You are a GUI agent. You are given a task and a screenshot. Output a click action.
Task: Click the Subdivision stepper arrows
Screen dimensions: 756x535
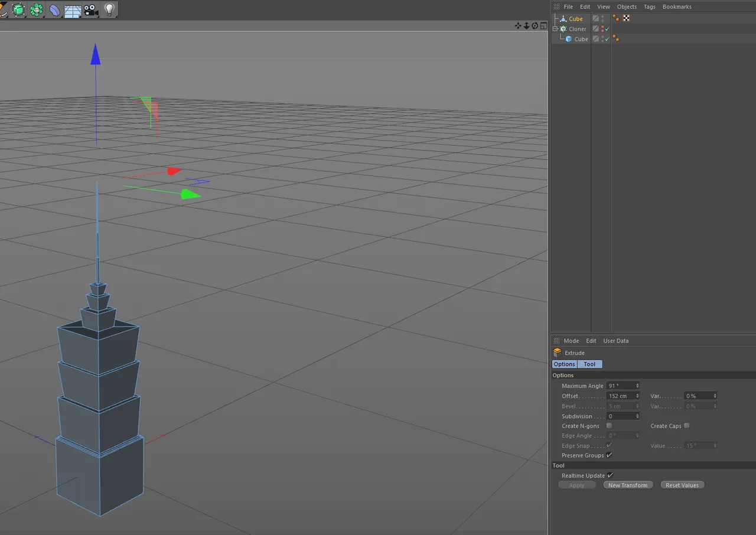click(637, 416)
